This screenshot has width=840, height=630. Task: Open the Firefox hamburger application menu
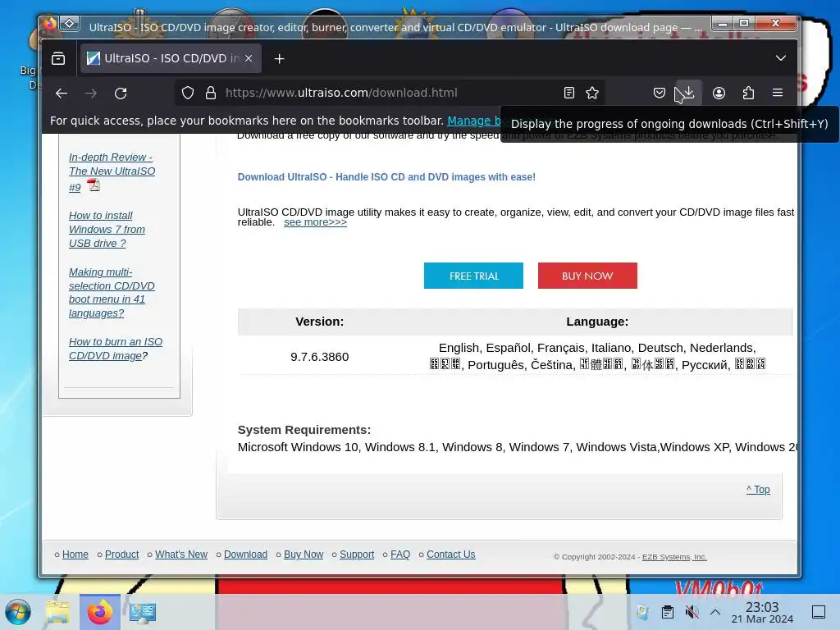click(778, 93)
